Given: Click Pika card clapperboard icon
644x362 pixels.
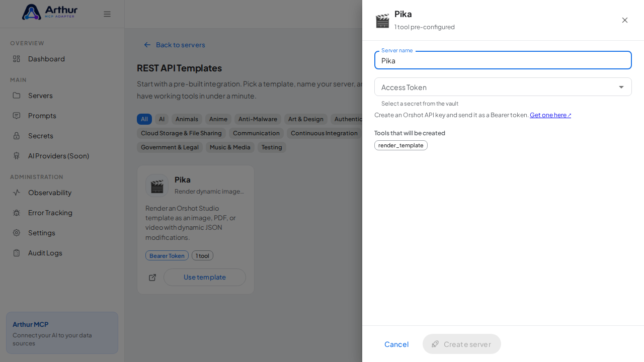Looking at the screenshot, I should [157, 186].
